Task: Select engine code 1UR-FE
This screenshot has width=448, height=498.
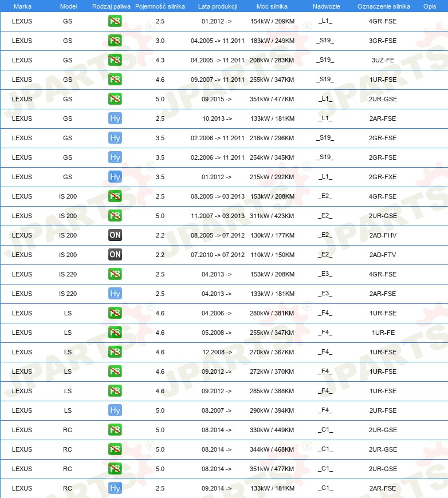Action: (x=383, y=333)
